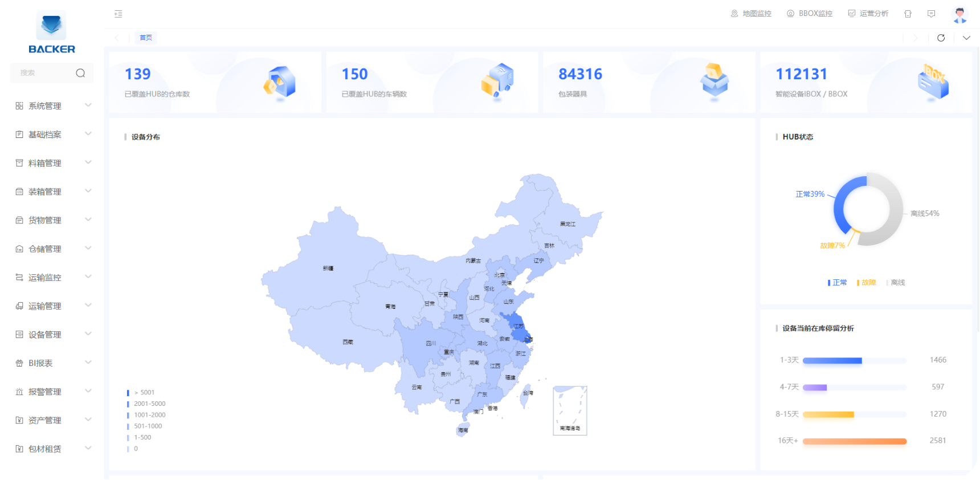980x480 pixels.
Task: Open the 运输监控 sidebar menu item
Action: [52, 278]
